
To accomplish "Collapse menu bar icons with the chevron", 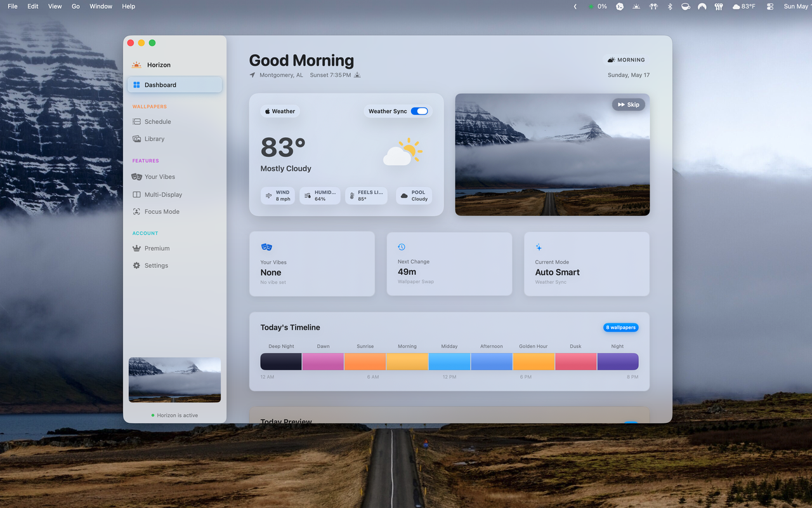I will pos(575,6).
